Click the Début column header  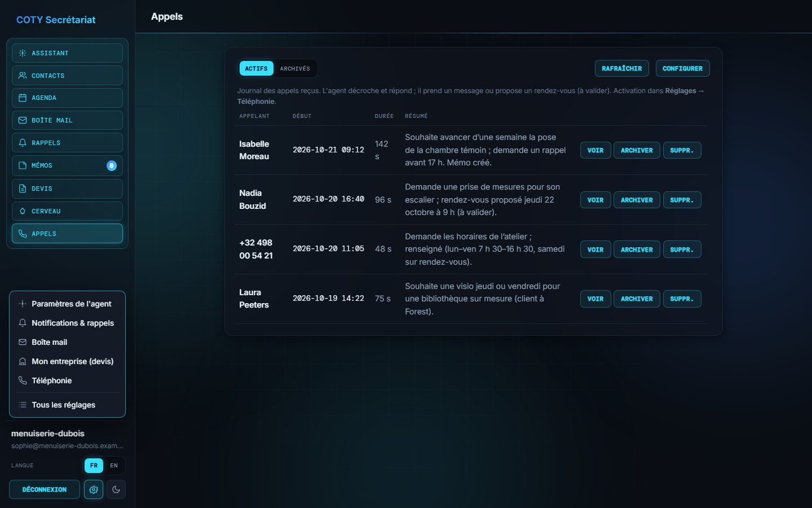302,116
